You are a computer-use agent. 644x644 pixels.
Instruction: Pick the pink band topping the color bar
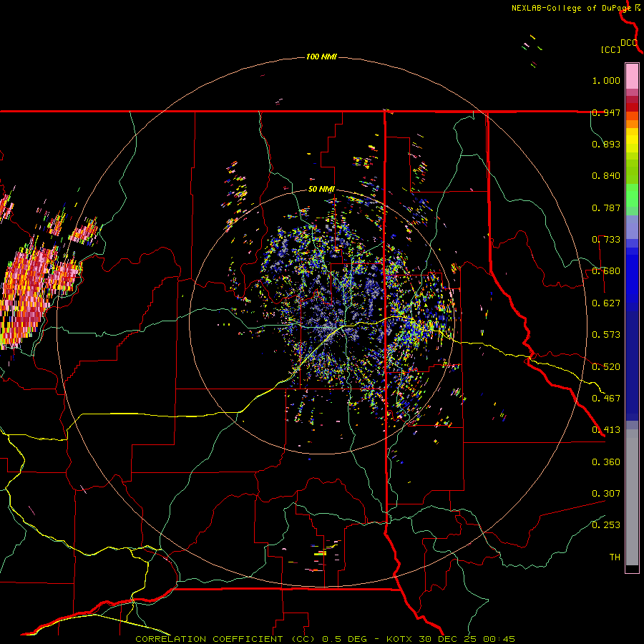632,77
